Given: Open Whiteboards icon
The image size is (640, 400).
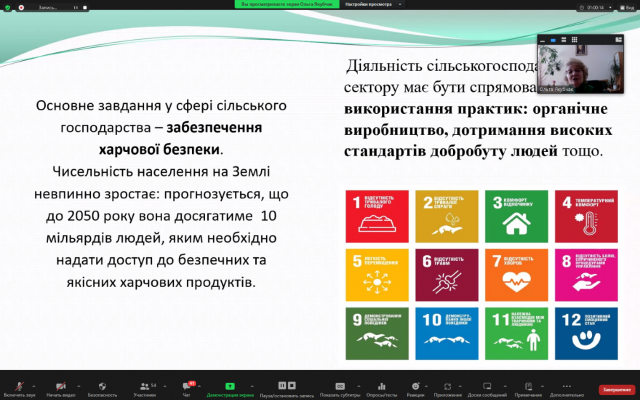Looking at the screenshot, I should pos(487,386).
